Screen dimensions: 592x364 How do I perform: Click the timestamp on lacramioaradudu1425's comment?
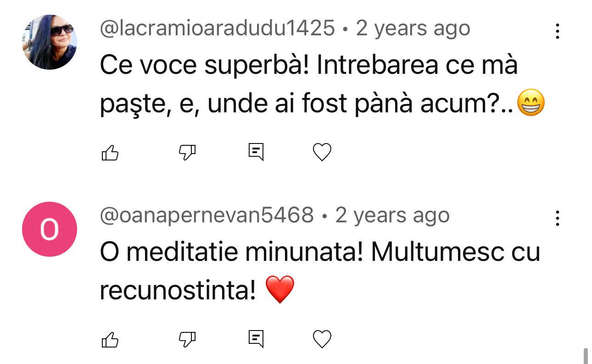coord(413,29)
